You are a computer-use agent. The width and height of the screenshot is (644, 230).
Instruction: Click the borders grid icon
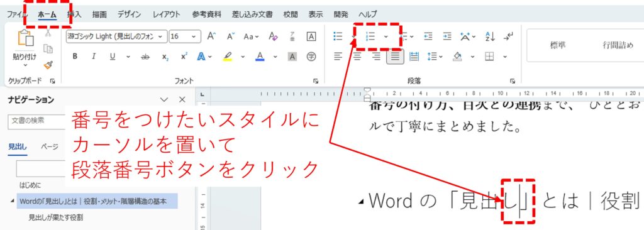pos(489,57)
